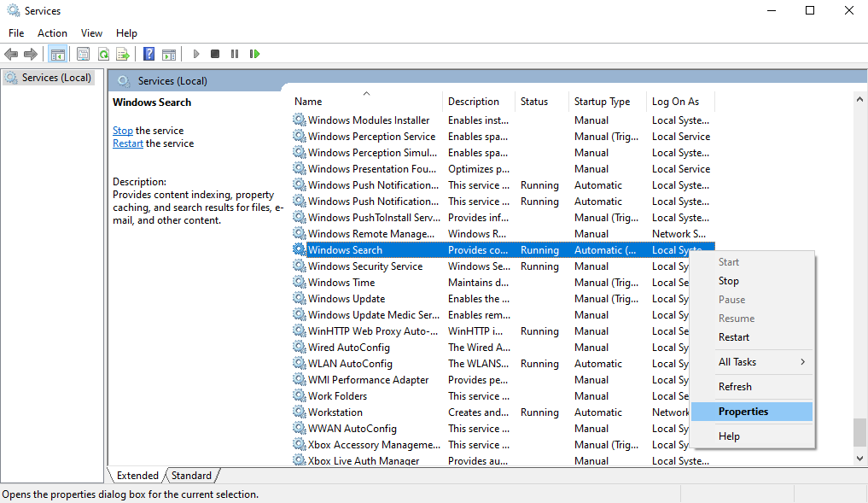The height and width of the screenshot is (503, 868).
Task: Click the blue Help question mark icon
Action: coord(149,54)
